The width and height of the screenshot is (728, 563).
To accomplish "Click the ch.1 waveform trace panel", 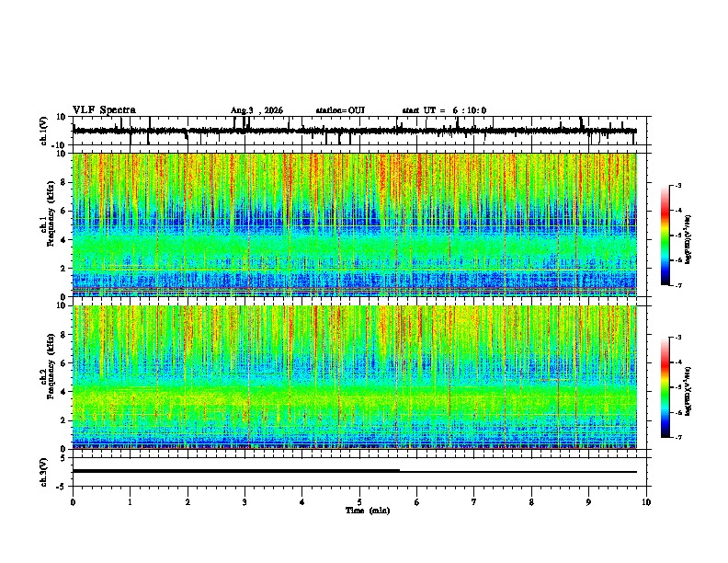I will click(359, 131).
